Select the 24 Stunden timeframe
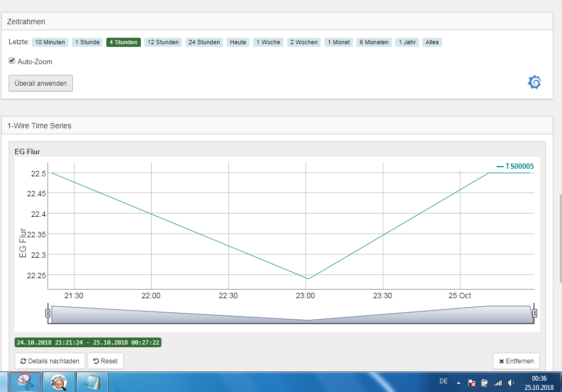562x392 pixels. click(x=204, y=42)
